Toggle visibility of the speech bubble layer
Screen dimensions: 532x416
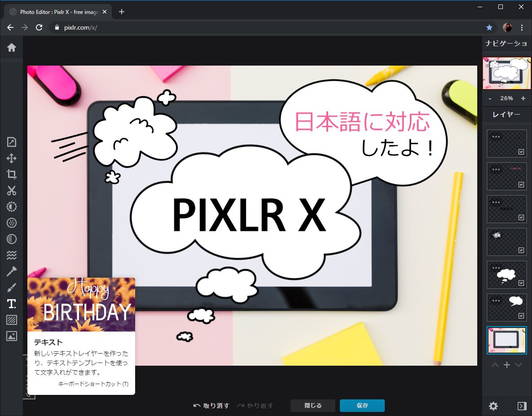[x=521, y=316]
